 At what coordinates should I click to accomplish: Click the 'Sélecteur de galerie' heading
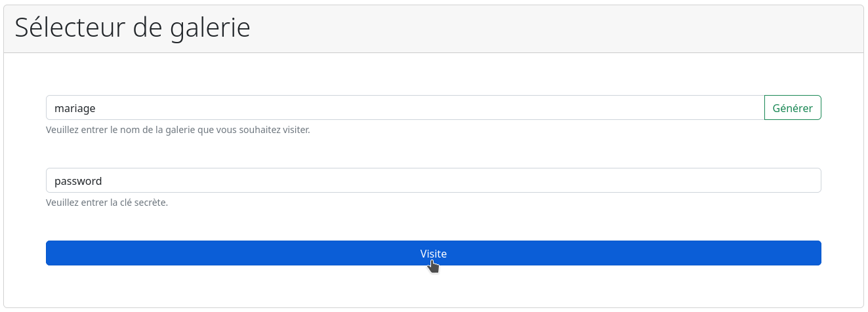coord(133,28)
